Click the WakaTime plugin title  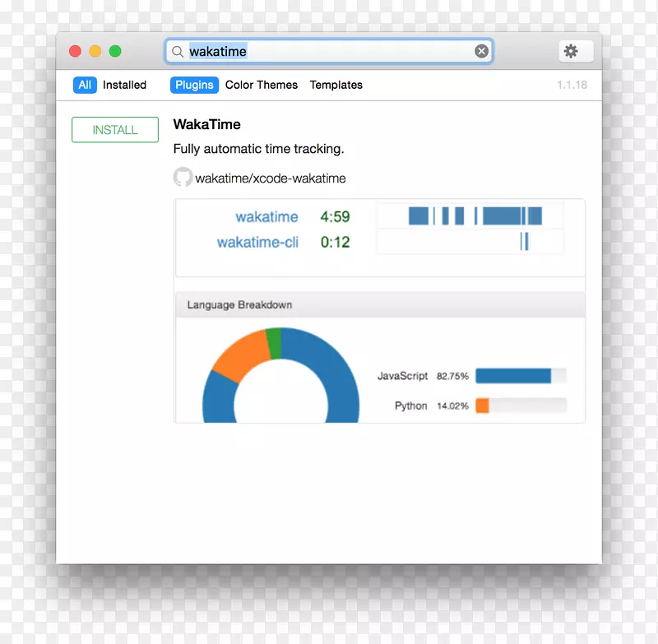click(206, 125)
